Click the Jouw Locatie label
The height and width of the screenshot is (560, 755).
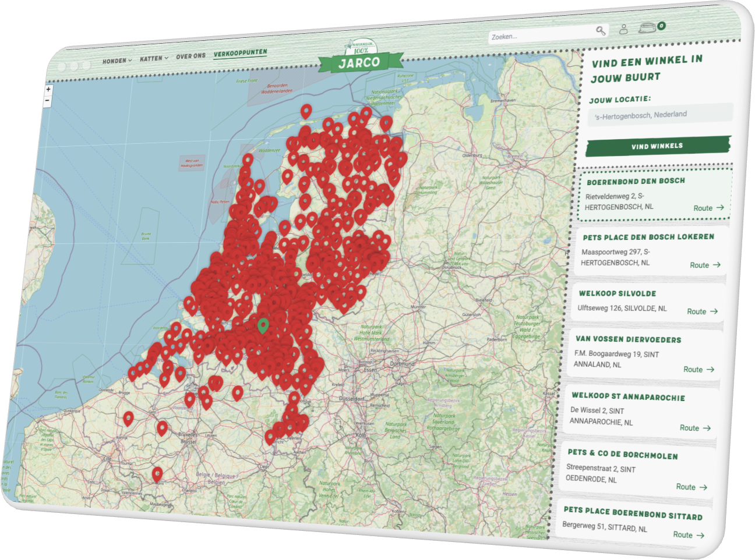(x=620, y=100)
